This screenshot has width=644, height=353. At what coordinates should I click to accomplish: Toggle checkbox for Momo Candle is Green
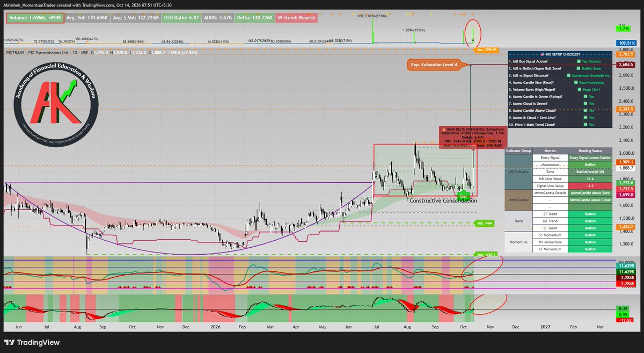click(586, 96)
